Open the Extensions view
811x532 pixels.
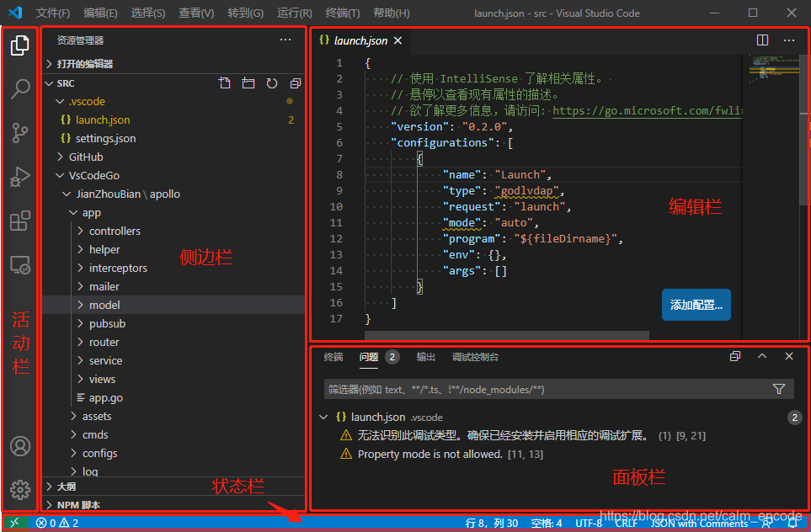20,221
